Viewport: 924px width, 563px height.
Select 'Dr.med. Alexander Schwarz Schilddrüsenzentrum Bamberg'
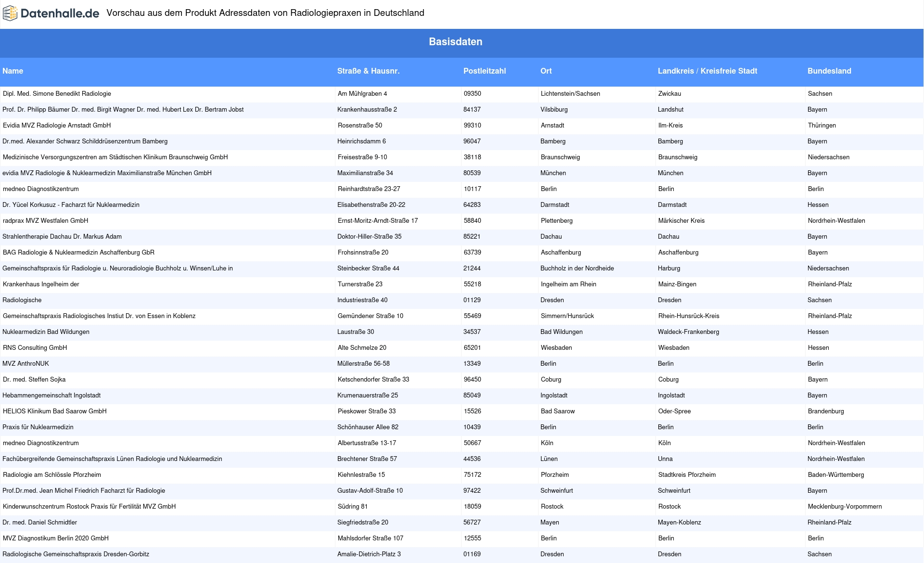tap(85, 141)
